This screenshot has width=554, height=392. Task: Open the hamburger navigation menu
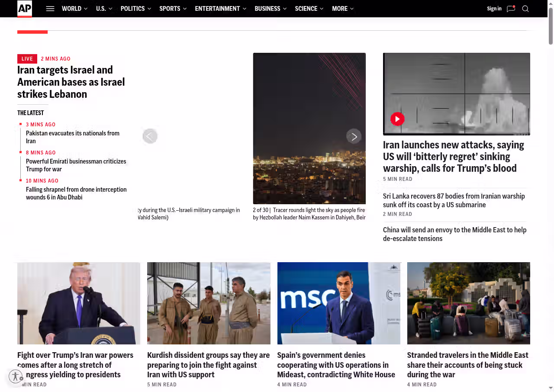click(50, 9)
